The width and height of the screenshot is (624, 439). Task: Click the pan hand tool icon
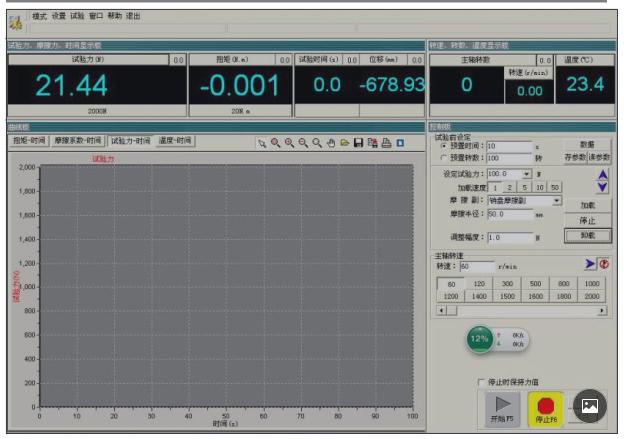coord(331,143)
